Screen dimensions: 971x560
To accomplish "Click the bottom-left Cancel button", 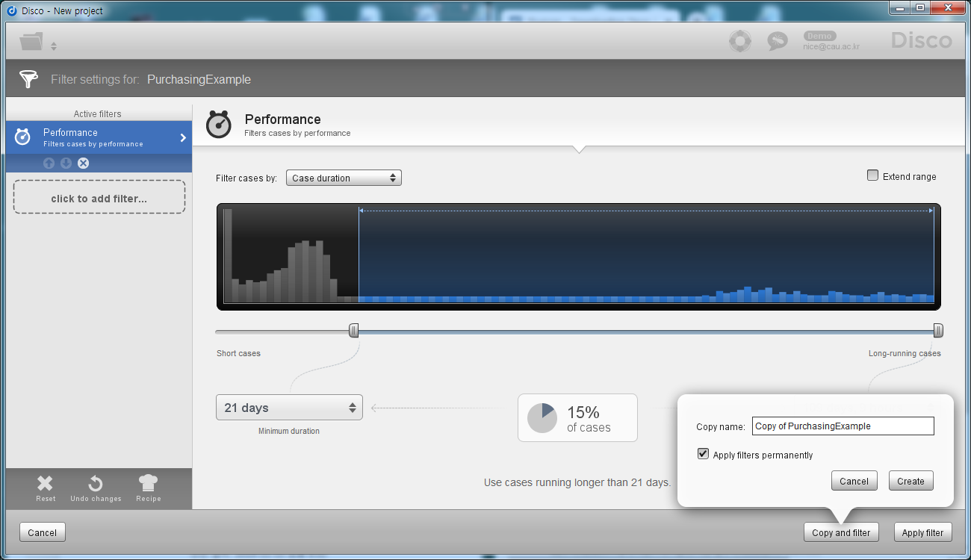I will (x=43, y=532).
